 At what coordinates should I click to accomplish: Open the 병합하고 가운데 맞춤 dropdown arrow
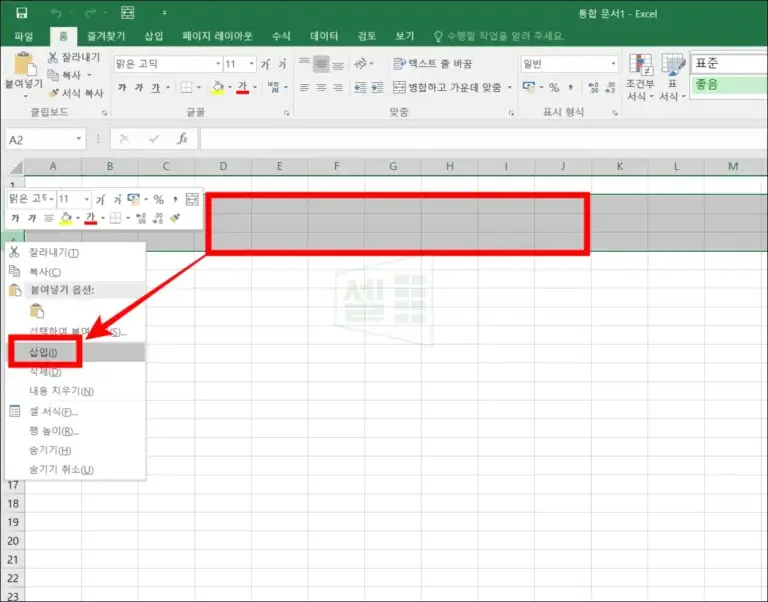point(509,87)
